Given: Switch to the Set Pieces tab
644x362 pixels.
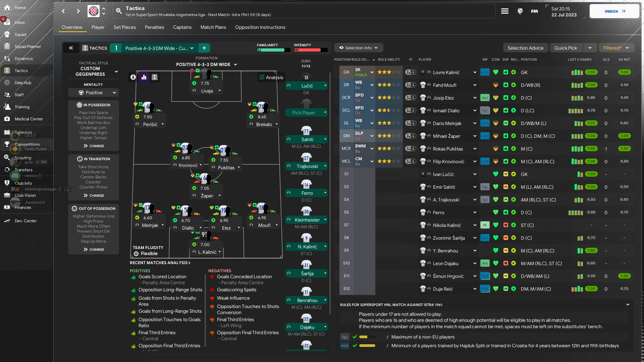Looking at the screenshot, I should (124, 27).
